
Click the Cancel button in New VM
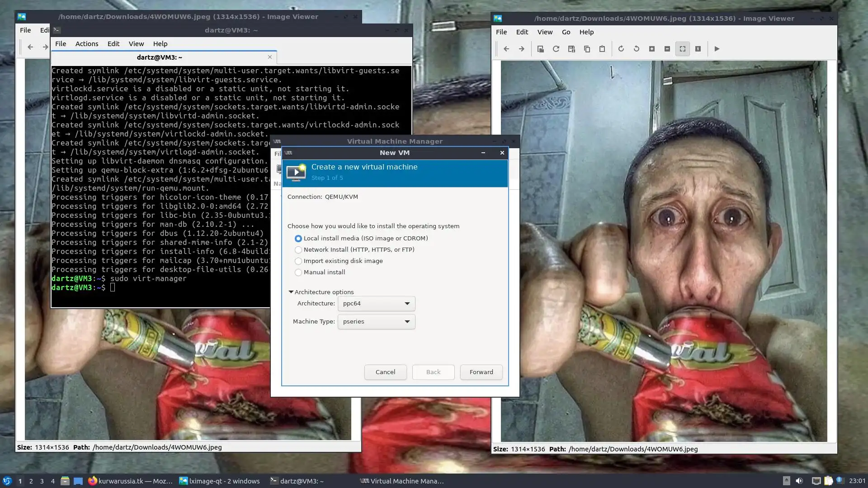[x=385, y=372]
